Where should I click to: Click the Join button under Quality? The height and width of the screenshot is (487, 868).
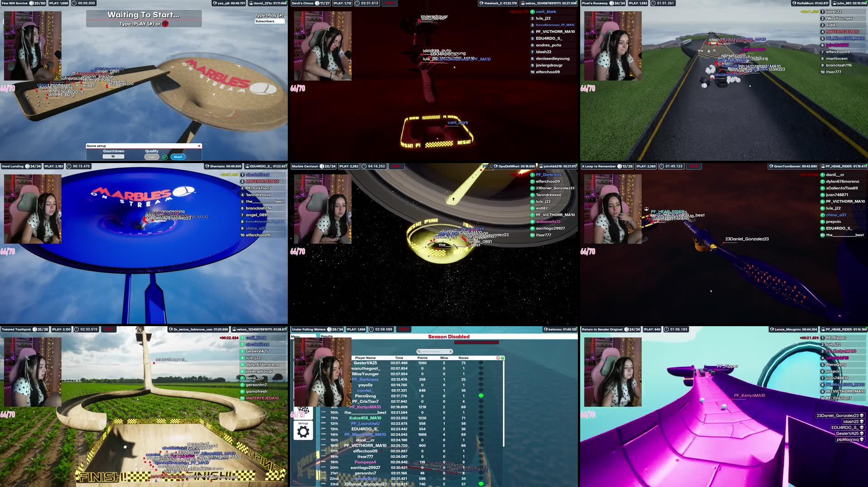152,157
